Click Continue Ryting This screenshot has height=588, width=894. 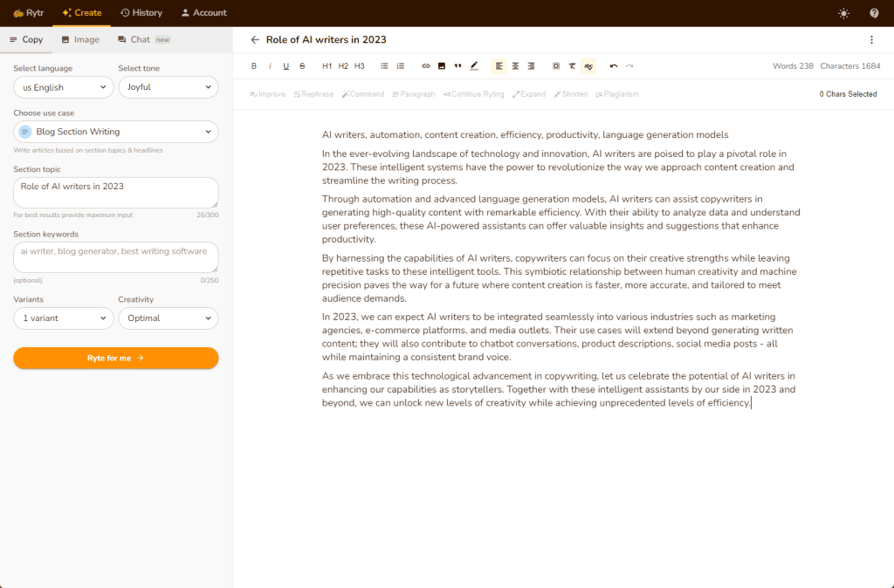(x=473, y=94)
